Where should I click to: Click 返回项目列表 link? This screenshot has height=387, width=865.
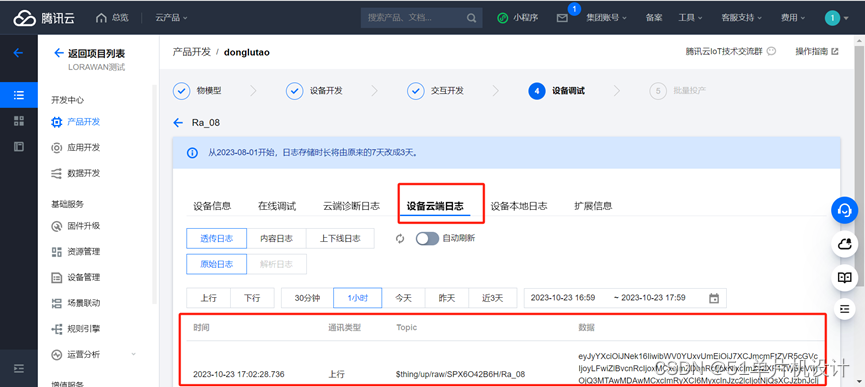(x=90, y=53)
